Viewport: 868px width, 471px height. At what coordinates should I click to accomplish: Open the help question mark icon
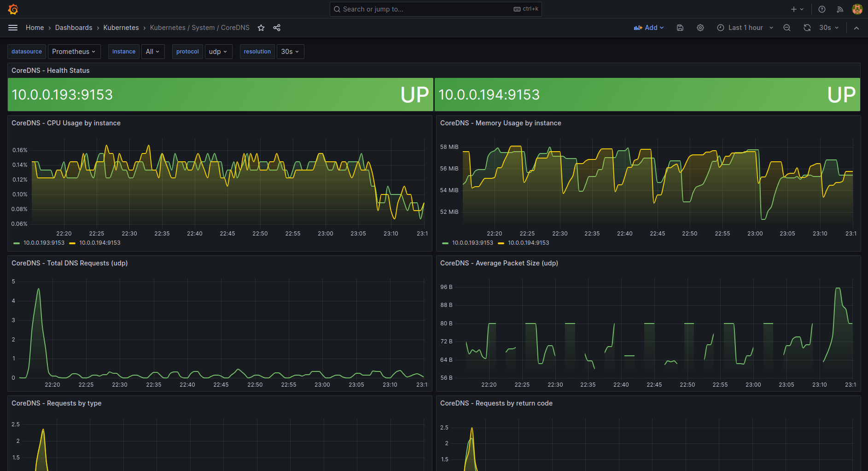(x=822, y=9)
